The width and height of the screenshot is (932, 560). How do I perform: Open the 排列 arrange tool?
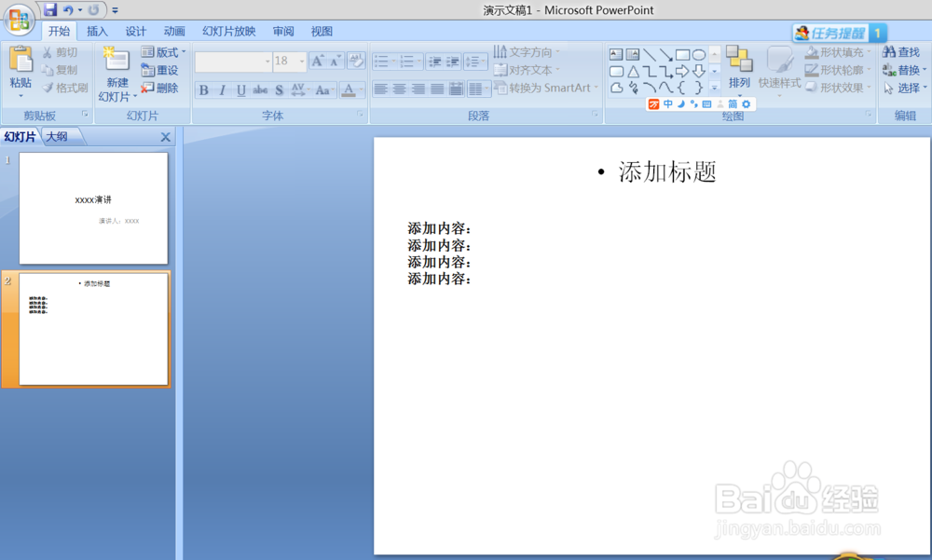point(739,70)
